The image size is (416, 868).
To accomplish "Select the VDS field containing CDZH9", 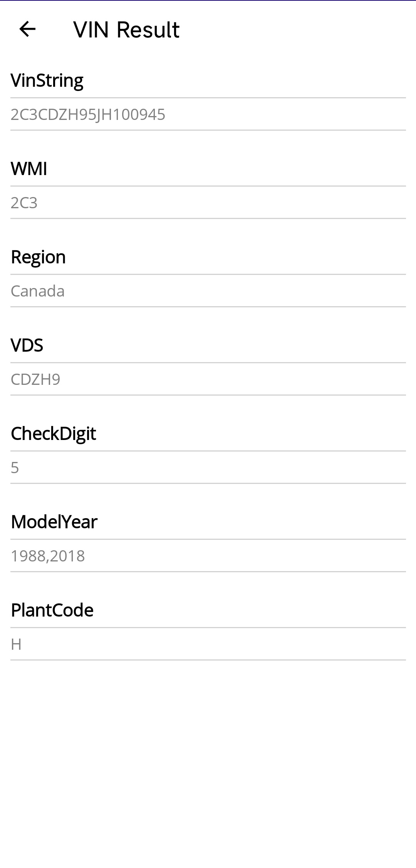I will click(x=208, y=379).
